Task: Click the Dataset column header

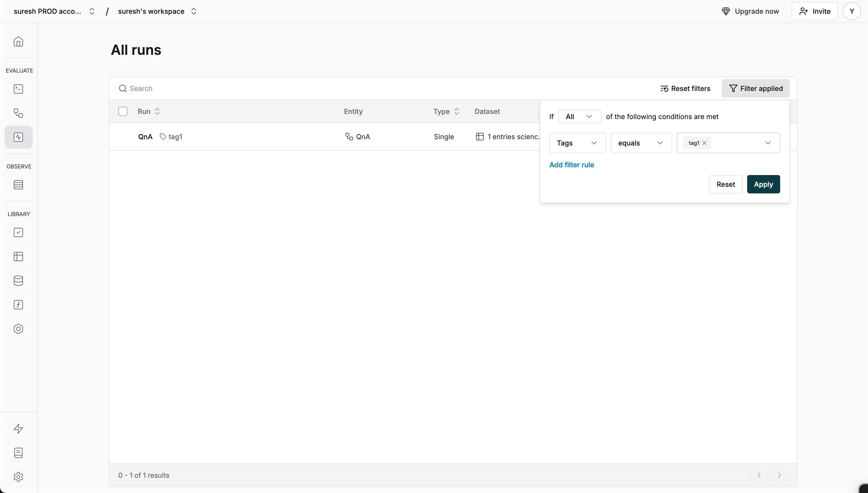Action: pos(487,111)
